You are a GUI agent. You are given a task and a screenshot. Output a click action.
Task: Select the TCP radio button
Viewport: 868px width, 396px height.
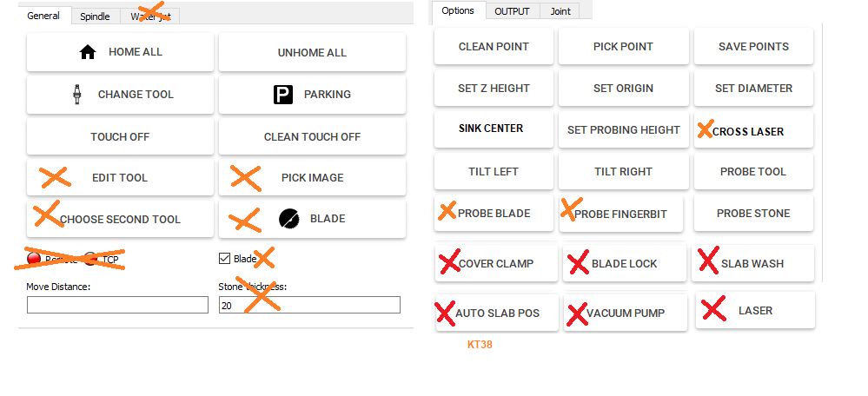pyautogui.click(x=89, y=259)
